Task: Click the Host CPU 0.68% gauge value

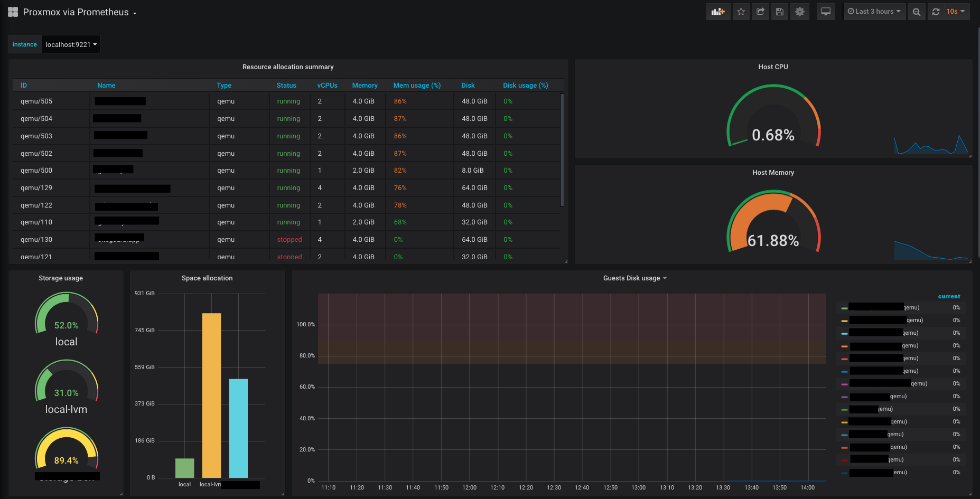Action: coord(773,135)
